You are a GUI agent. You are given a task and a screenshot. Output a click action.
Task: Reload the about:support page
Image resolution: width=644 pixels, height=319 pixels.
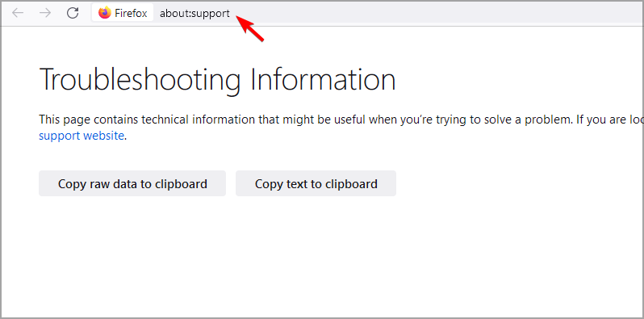pyautogui.click(x=73, y=13)
